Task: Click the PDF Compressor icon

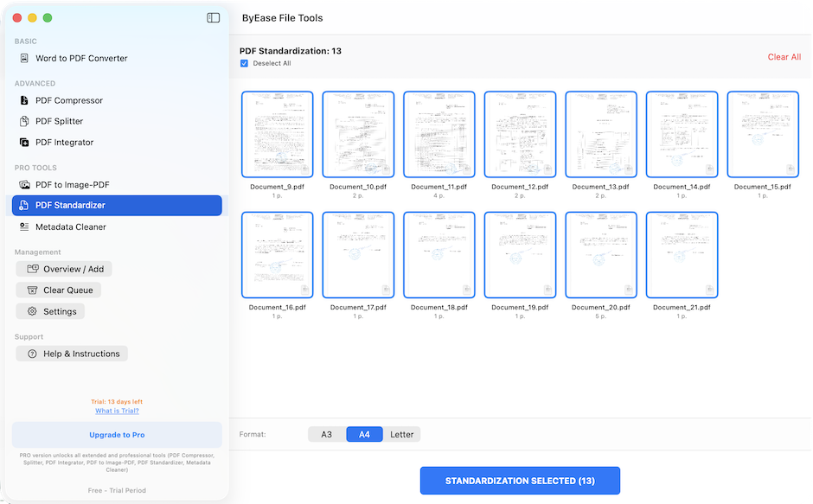Action: point(24,100)
